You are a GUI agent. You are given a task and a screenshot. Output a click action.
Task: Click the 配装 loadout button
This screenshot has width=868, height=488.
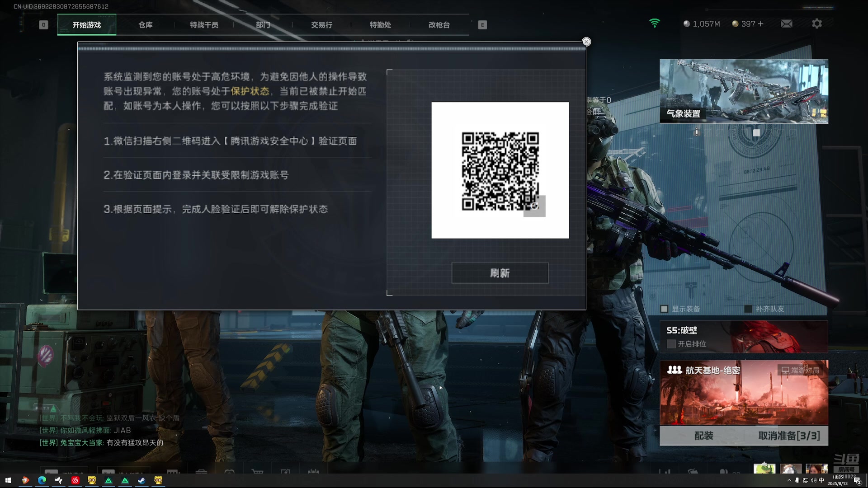[703, 436]
